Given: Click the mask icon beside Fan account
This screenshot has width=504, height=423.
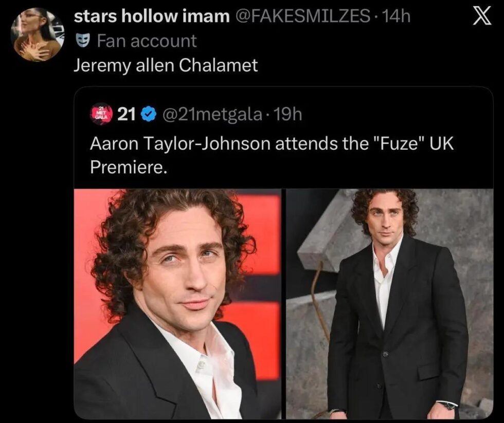Looking at the screenshot, I should click(84, 41).
